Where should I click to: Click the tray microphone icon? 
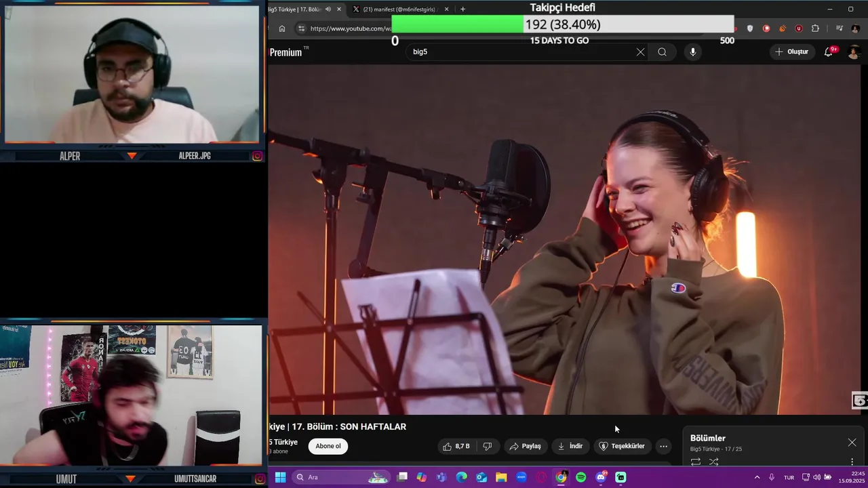[x=772, y=477]
